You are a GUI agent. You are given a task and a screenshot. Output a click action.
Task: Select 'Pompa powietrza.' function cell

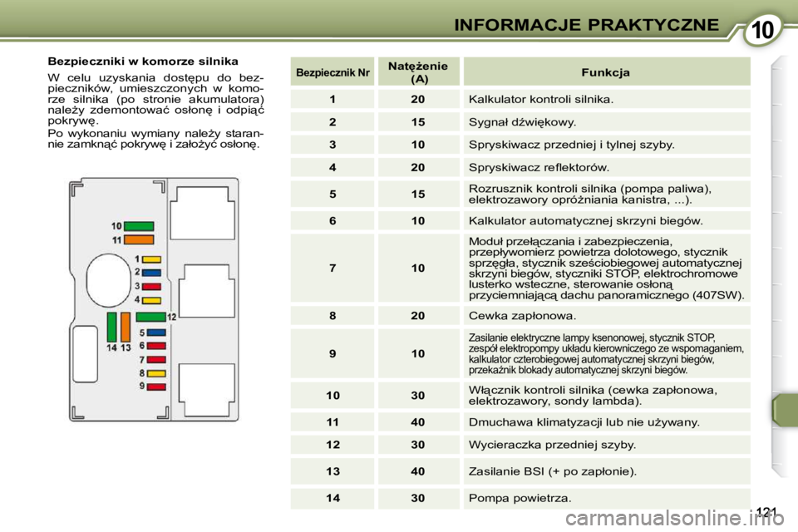pyautogui.click(x=607, y=498)
